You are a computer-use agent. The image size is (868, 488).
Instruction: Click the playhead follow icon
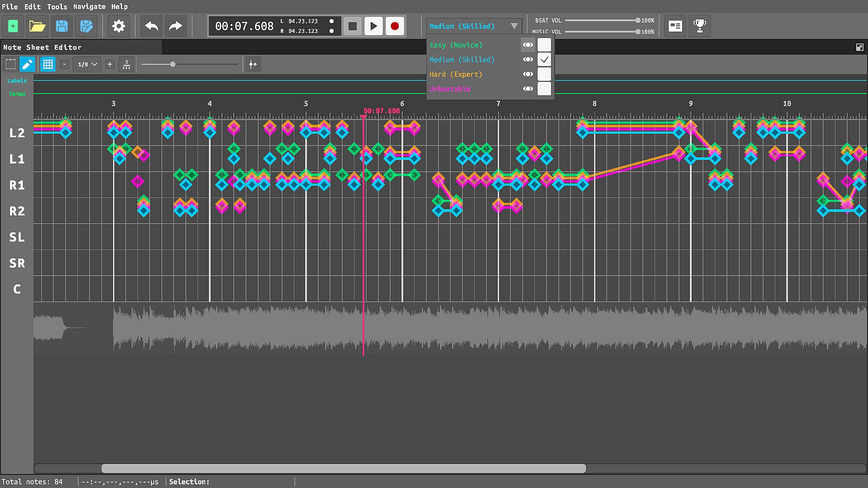coord(253,65)
